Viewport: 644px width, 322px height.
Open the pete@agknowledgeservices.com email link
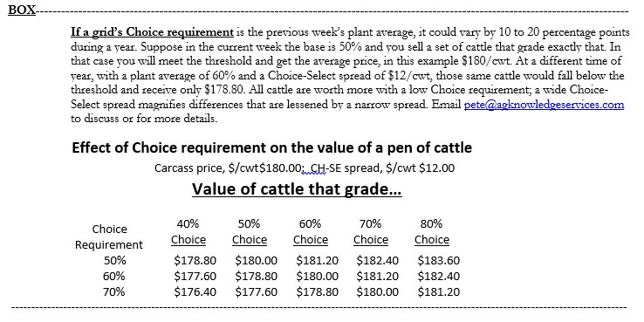(544, 105)
